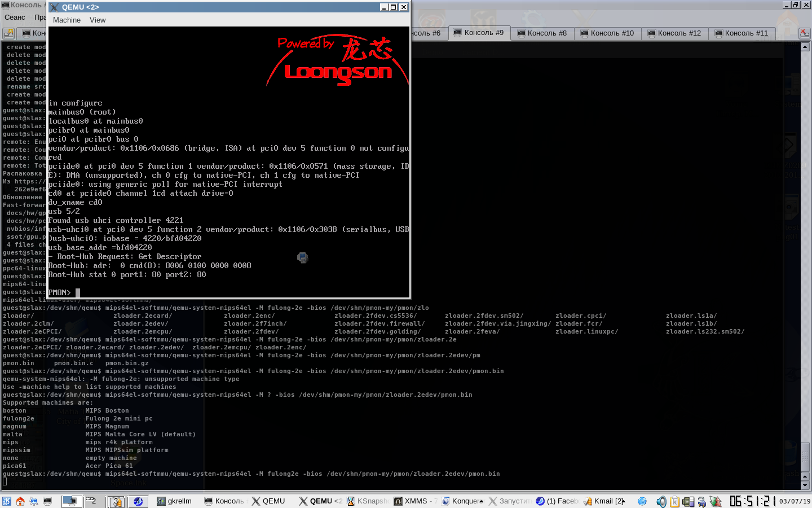Screen dimensions: 812x508
Task: Activate QEMU <2> taskbar entry
Action: (320, 501)
